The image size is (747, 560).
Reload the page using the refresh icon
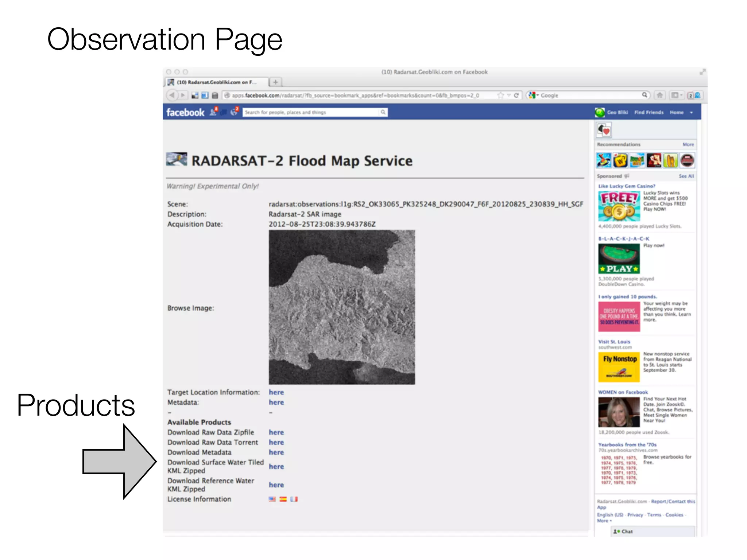tap(516, 95)
